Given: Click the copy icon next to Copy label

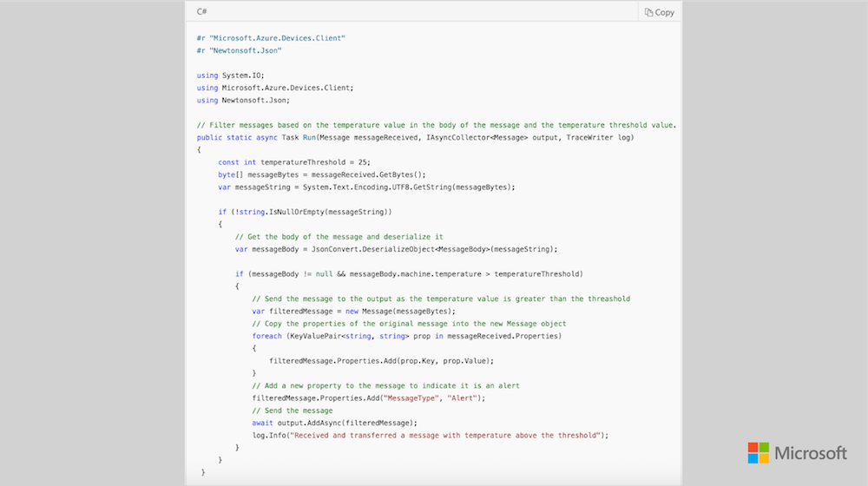Looking at the screenshot, I should click(x=648, y=12).
